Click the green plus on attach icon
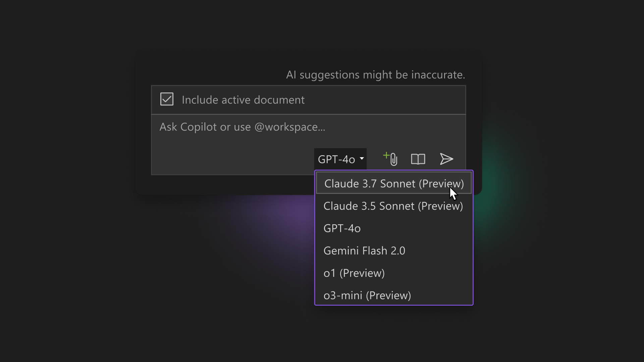Image resolution: width=644 pixels, height=362 pixels. [386, 155]
